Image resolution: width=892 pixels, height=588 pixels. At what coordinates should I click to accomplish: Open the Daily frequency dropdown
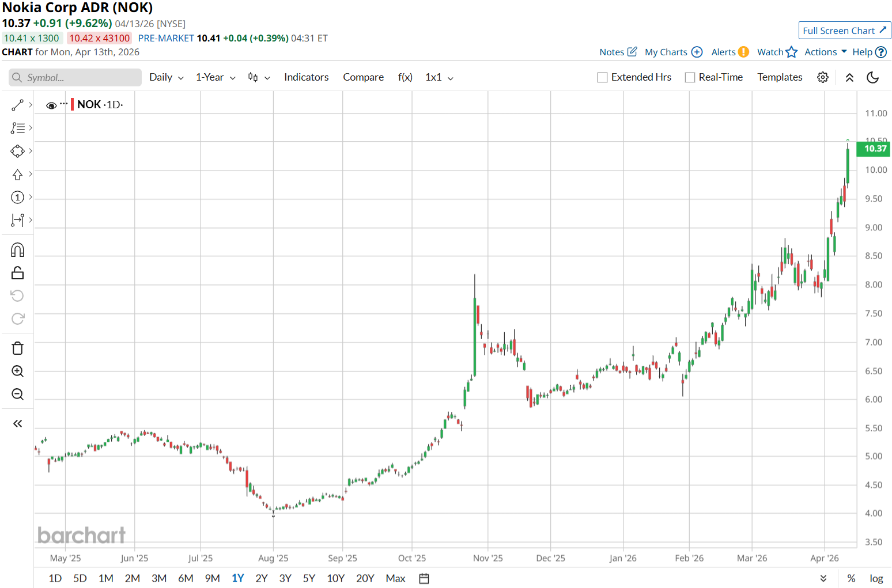click(167, 77)
